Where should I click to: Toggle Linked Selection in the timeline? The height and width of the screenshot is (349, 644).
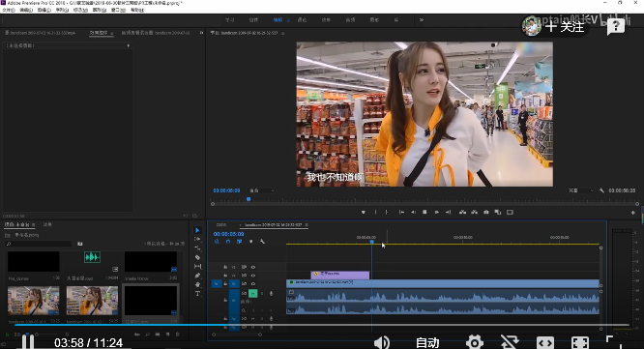coord(239,242)
